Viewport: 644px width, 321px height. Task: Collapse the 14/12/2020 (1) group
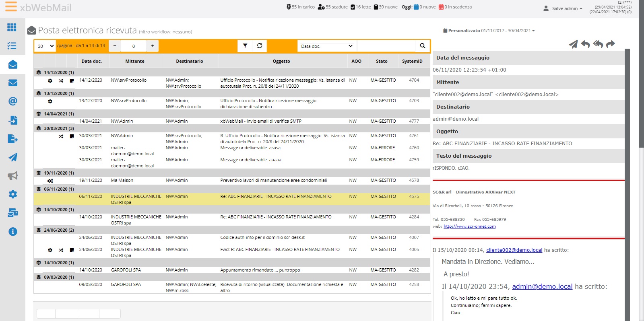tap(39, 72)
